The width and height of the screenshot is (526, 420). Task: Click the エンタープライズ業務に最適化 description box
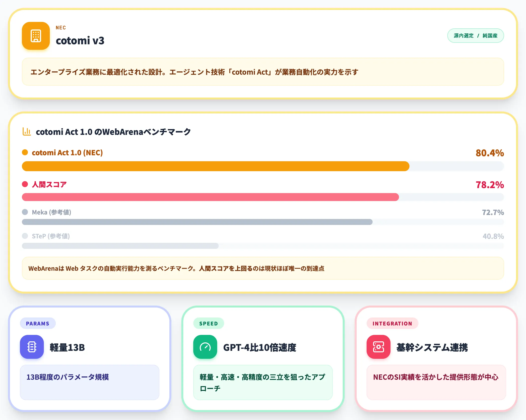(263, 72)
